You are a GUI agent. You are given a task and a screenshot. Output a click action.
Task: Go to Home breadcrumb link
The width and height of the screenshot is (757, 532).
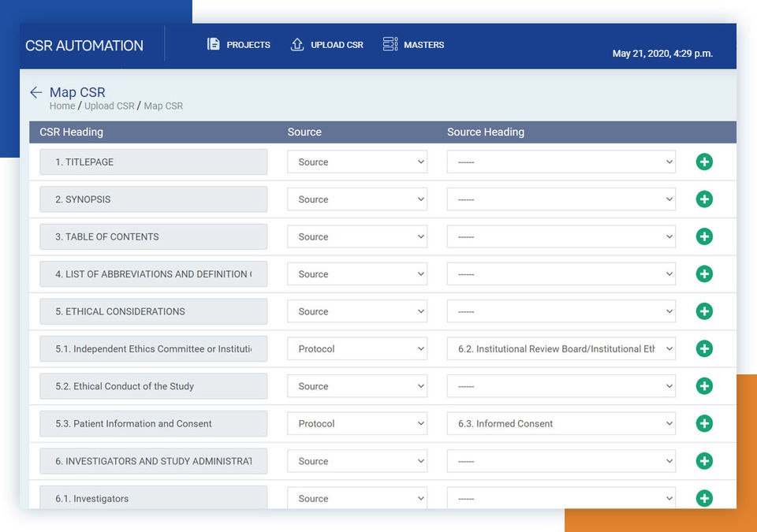62,106
